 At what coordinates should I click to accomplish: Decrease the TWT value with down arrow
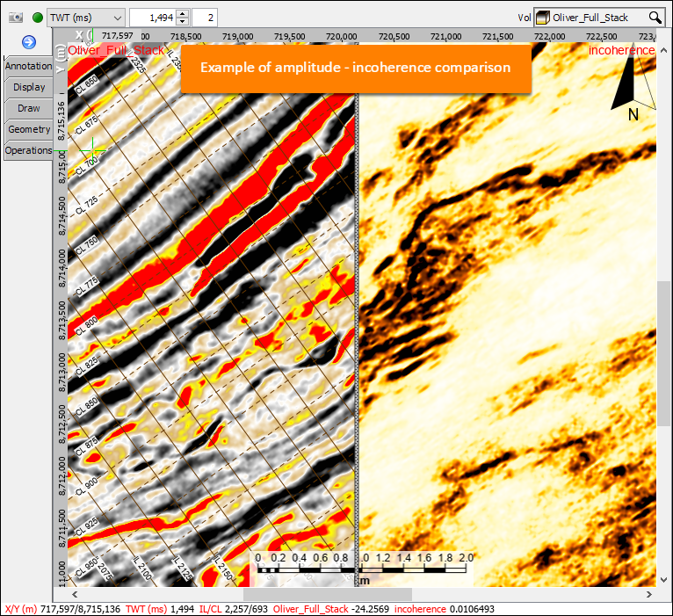coord(183,21)
